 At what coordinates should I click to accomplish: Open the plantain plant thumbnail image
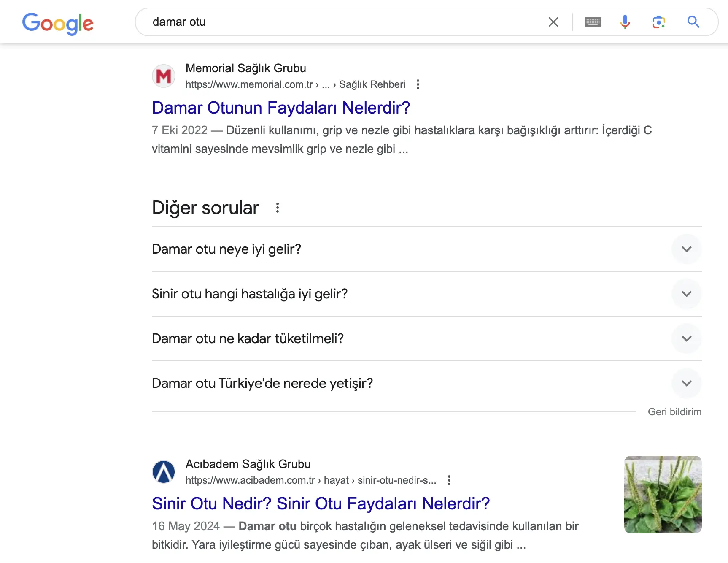663,495
